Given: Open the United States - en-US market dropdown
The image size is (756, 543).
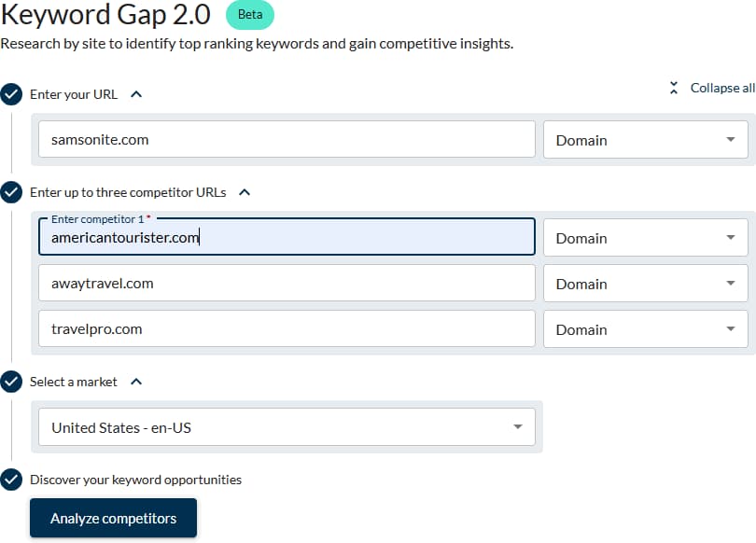Looking at the screenshot, I should tap(518, 426).
